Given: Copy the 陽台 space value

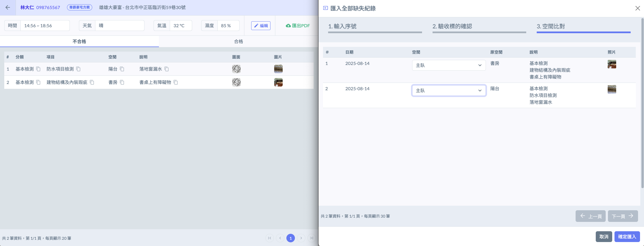Looking at the screenshot, I should pos(122,69).
